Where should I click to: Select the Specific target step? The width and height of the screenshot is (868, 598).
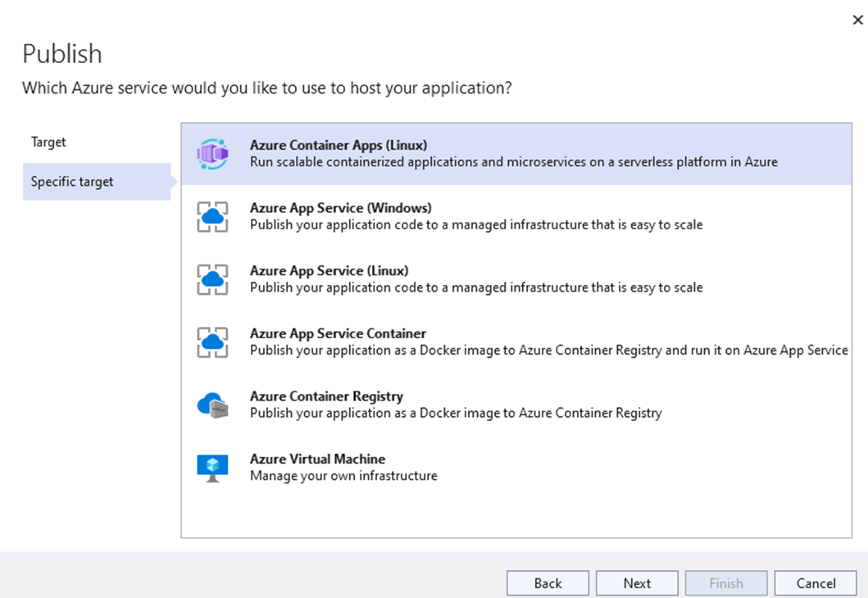pos(97,181)
